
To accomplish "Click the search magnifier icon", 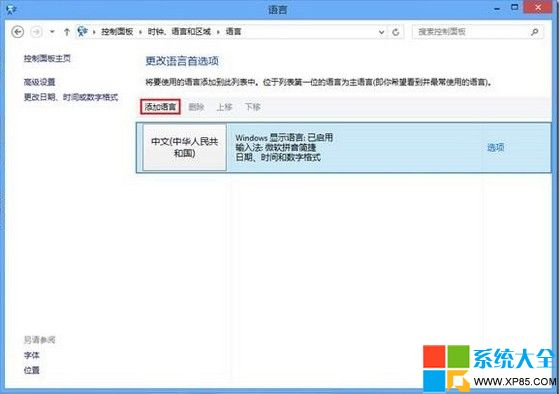I will (x=534, y=32).
